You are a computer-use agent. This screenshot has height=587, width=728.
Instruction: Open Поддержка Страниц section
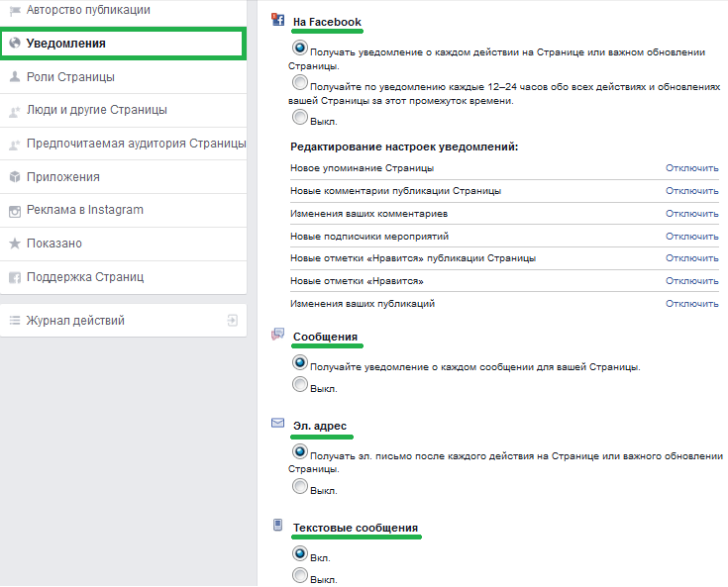123,277
